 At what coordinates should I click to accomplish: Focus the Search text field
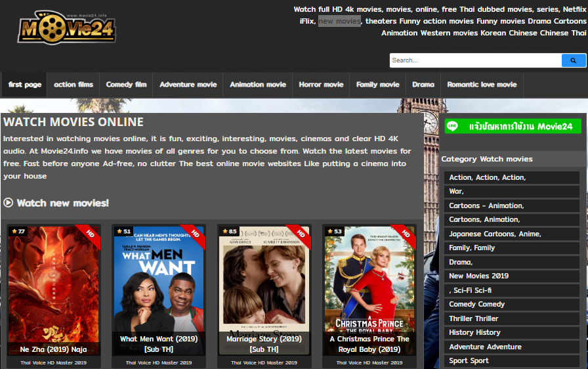[476, 60]
